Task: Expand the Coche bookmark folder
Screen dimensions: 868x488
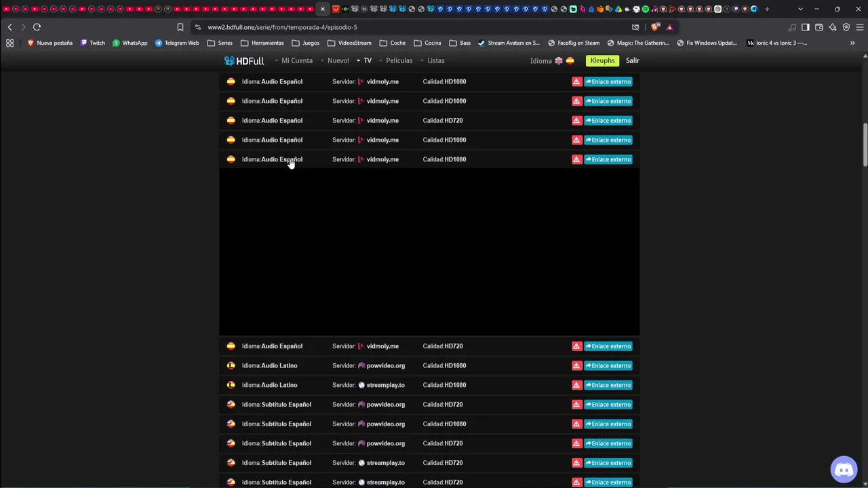Action: (393, 43)
